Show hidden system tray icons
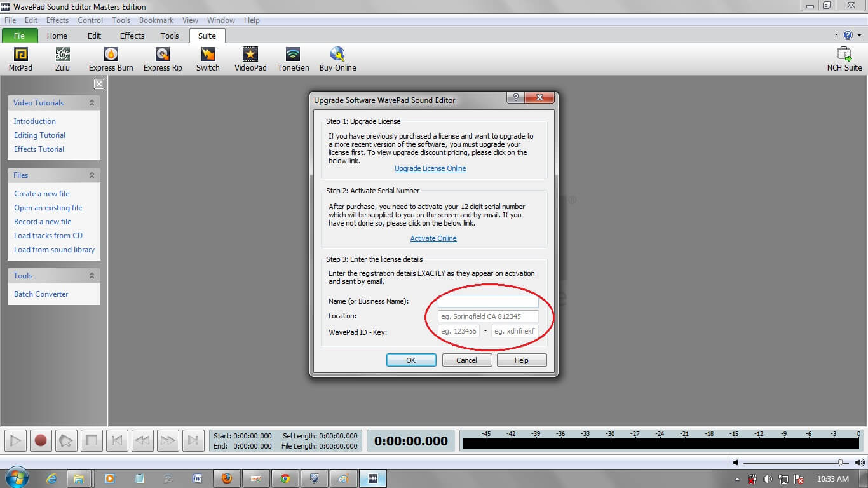Viewport: 868px width, 488px height. pyautogui.click(x=737, y=479)
